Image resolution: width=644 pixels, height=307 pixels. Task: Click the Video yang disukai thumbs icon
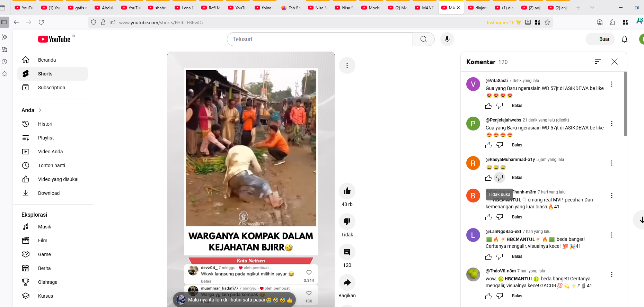click(x=26, y=179)
